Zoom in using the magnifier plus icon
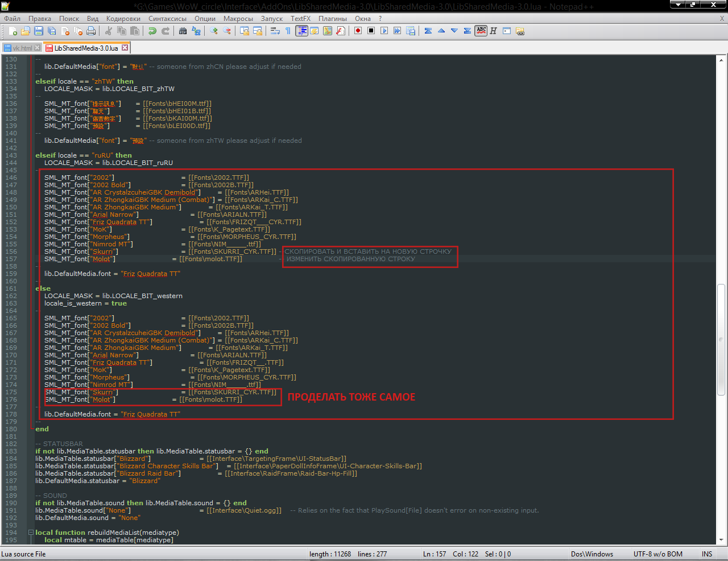Screen dimensions: 728x561 pos(213,31)
